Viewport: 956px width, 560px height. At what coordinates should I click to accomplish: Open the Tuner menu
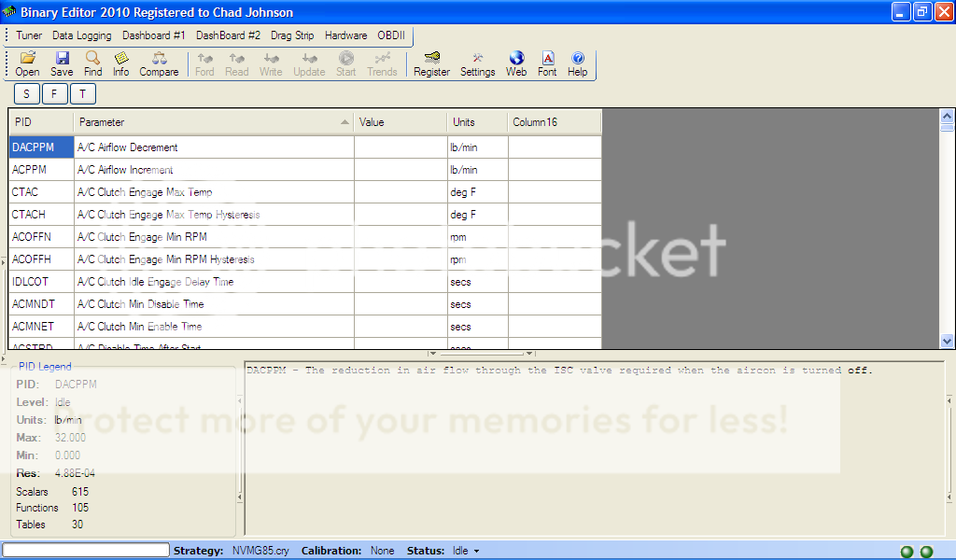coord(29,35)
